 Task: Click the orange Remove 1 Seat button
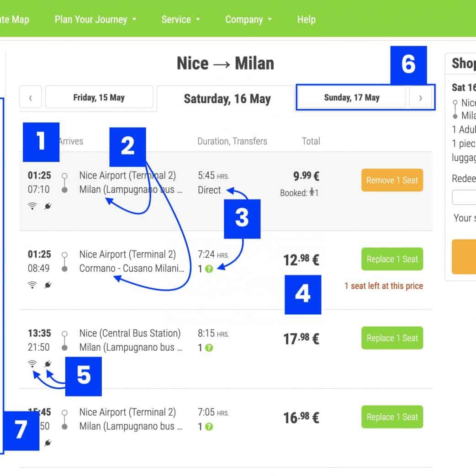[x=392, y=180]
